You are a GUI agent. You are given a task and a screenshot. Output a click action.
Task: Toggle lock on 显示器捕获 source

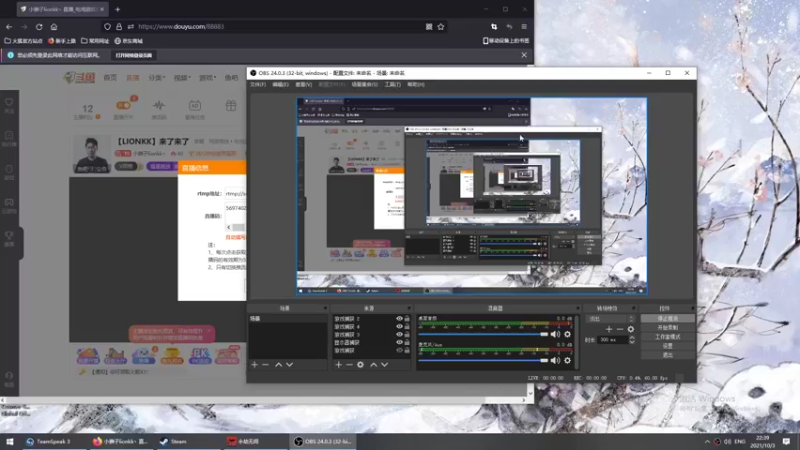pos(407,342)
